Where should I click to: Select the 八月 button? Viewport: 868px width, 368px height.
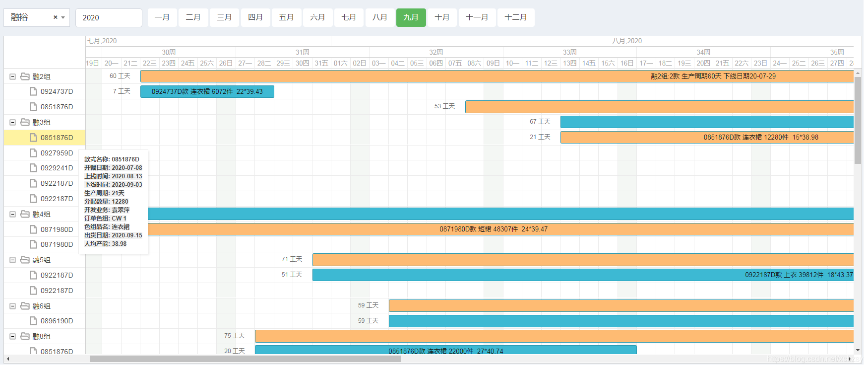tap(380, 17)
